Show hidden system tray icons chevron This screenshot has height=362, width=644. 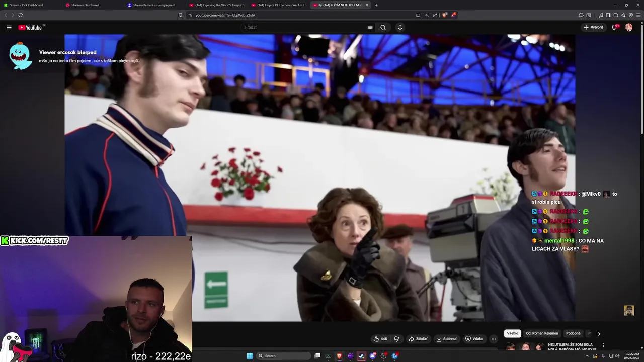[587, 356]
